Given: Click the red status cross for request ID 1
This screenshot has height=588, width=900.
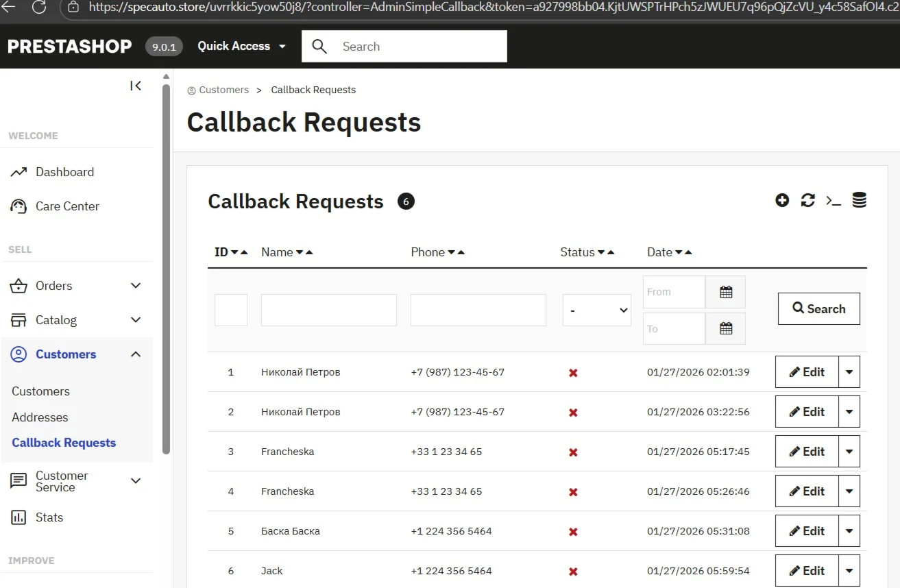Looking at the screenshot, I should point(573,372).
